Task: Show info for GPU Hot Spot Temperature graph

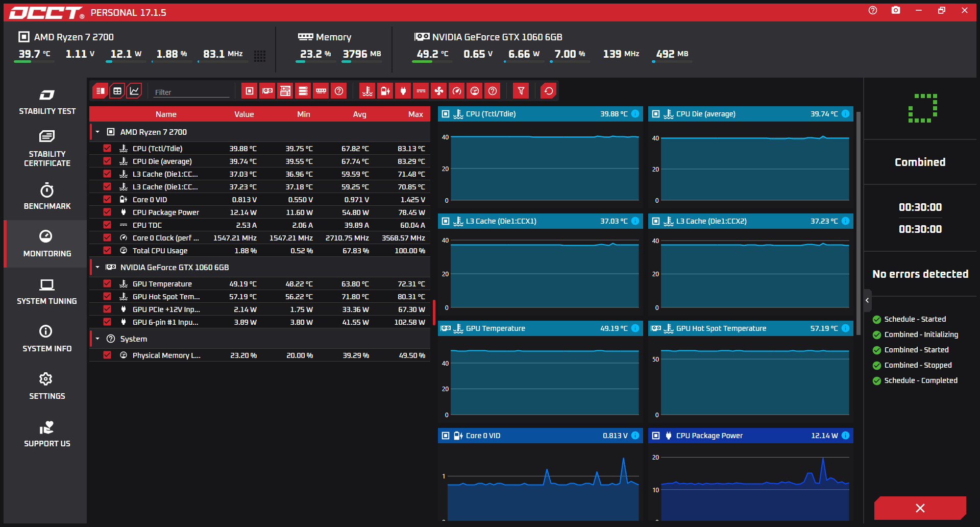Action: (x=845, y=328)
